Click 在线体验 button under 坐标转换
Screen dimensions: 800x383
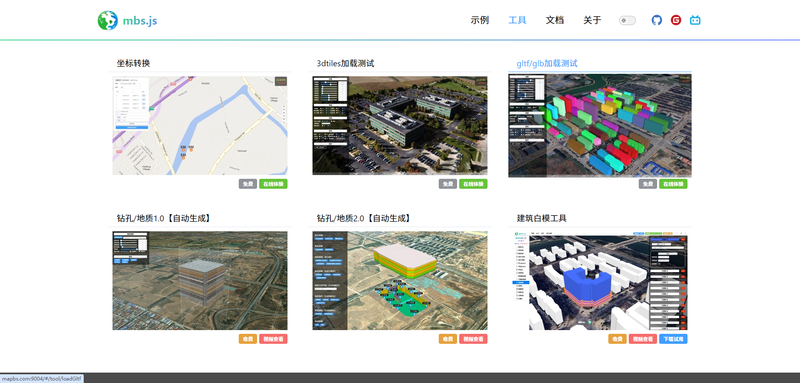pos(273,184)
